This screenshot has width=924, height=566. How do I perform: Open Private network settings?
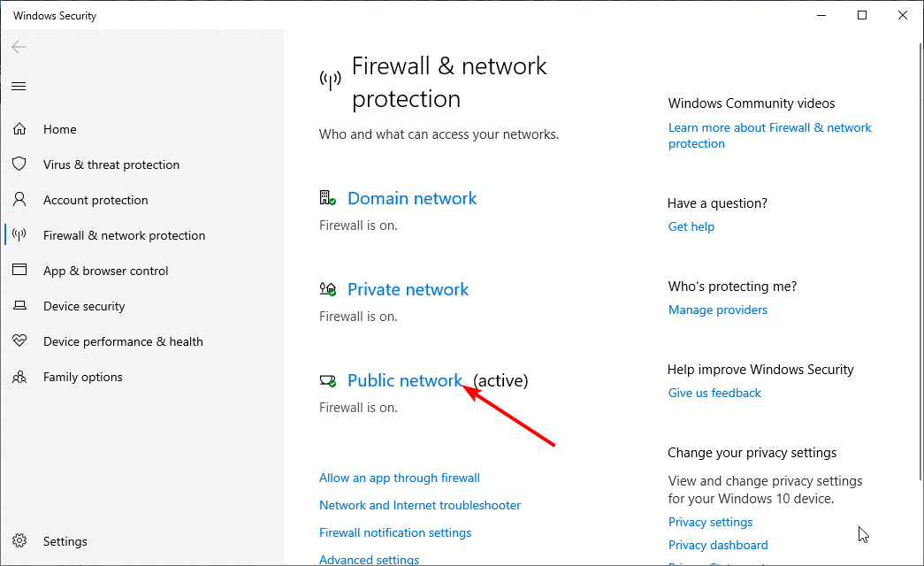pyautogui.click(x=408, y=289)
